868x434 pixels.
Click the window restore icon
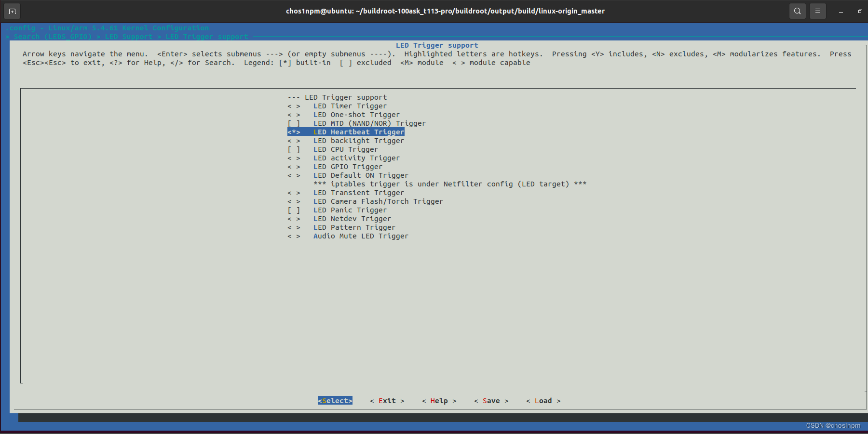tap(859, 11)
